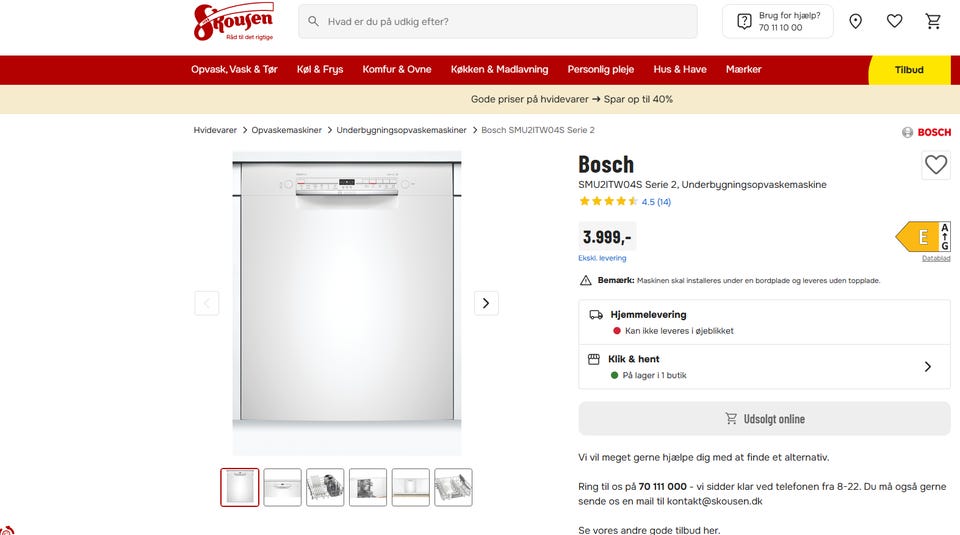Open Køl & Frys menu
This screenshot has width=960, height=535.
pyautogui.click(x=320, y=70)
